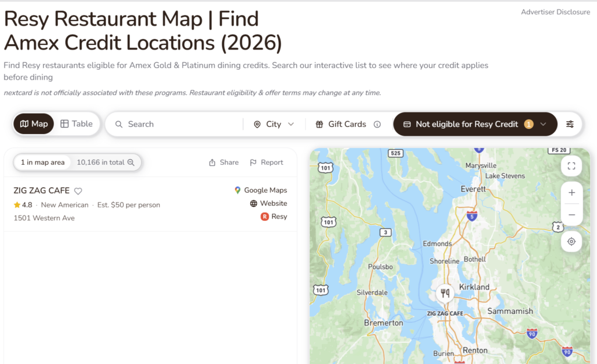Click Burien on the map
The height and width of the screenshot is (364, 597).
pos(443,354)
